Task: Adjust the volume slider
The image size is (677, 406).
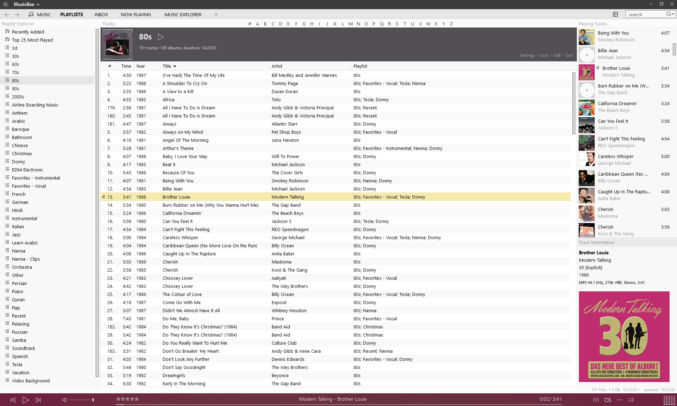Action: (x=82, y=400)
